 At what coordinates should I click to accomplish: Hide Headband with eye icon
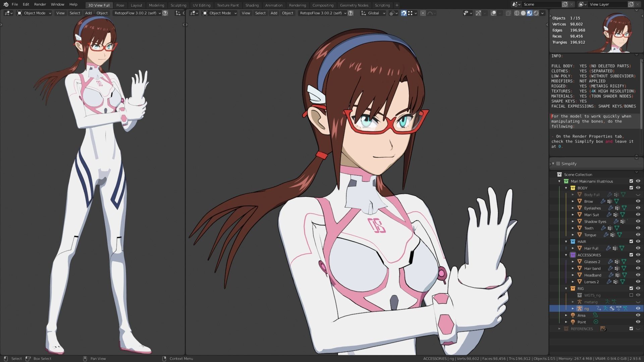[x=638, y=275]
